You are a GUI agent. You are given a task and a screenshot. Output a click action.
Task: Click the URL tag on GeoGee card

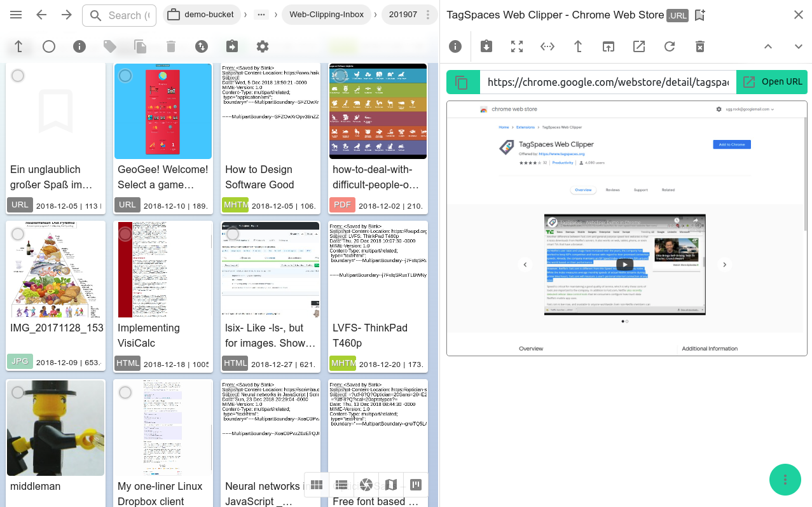127,205
